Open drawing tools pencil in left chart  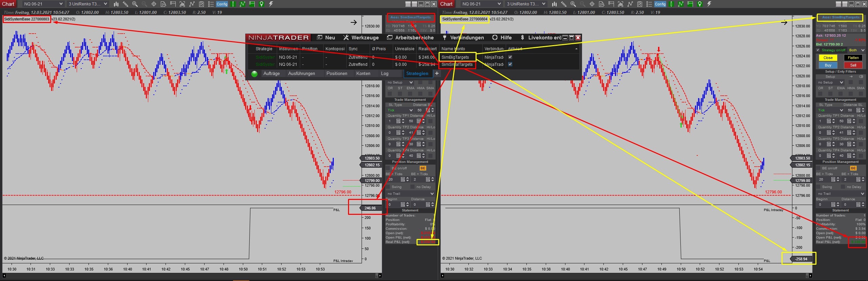[126, 4]
